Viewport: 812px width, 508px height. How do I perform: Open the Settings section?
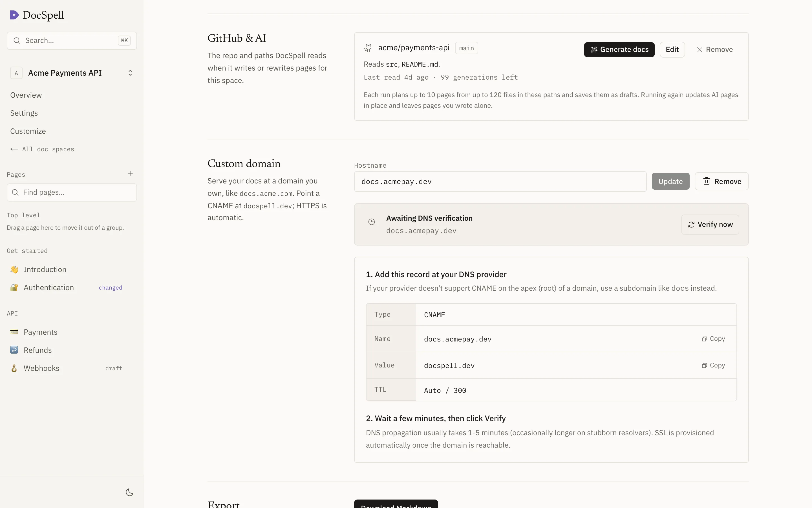click(x=24, y=113)
